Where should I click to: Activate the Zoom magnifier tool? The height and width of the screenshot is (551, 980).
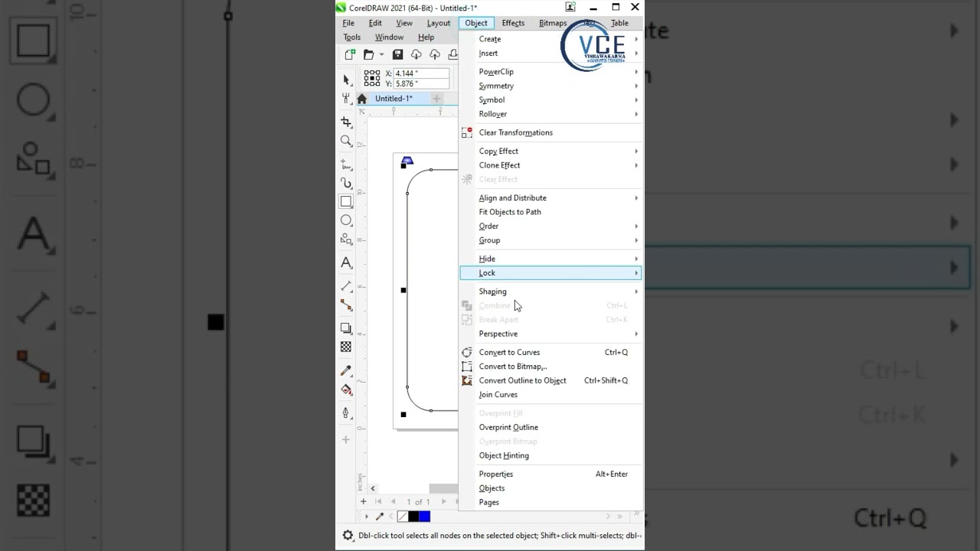(x=346, y=141)
